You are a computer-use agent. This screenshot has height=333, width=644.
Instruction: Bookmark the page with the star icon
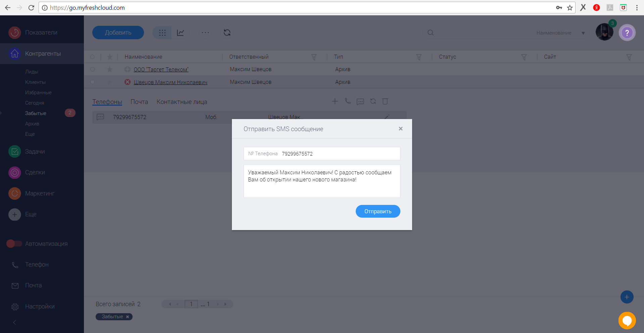click(570, 8)
